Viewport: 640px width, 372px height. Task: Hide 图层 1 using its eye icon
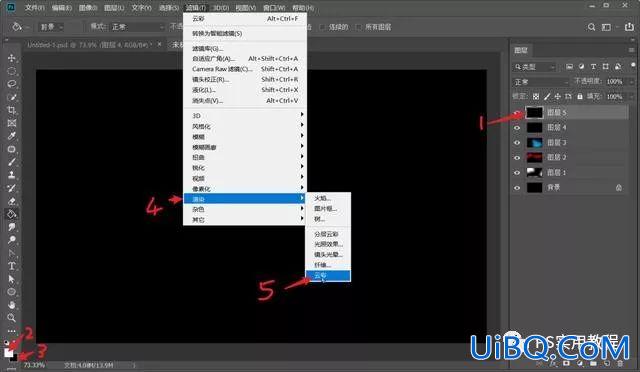[517, 173]
